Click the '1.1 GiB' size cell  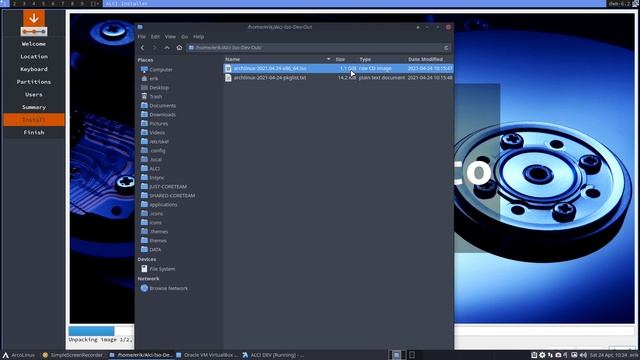point(348,69)
